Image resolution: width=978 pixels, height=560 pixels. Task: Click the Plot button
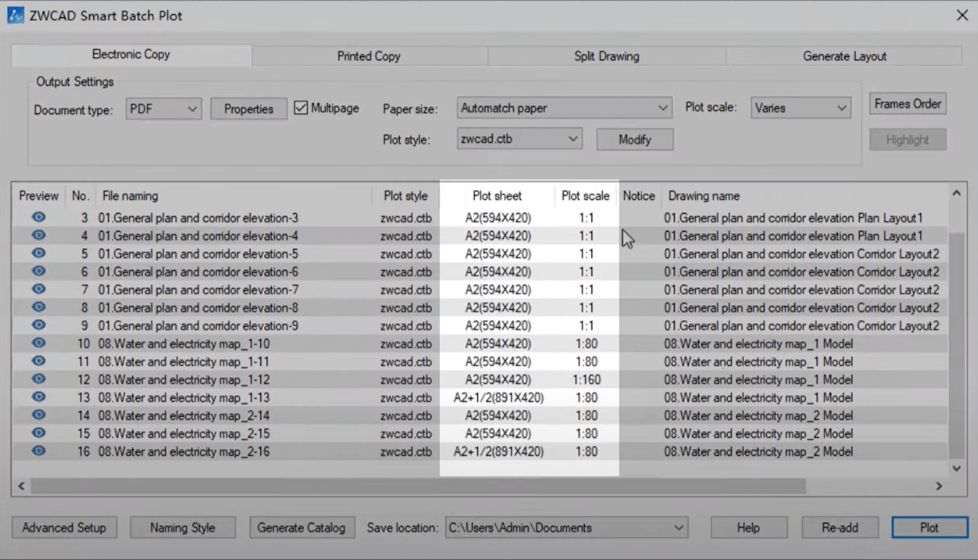point(929,527)
